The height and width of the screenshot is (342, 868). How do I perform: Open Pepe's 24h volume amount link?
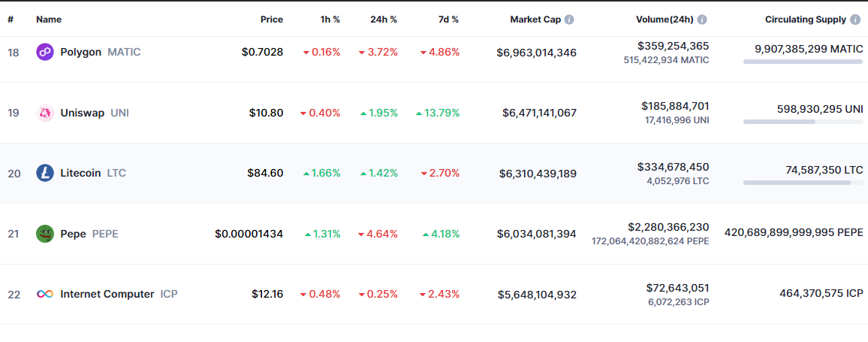tap(668, 227)
